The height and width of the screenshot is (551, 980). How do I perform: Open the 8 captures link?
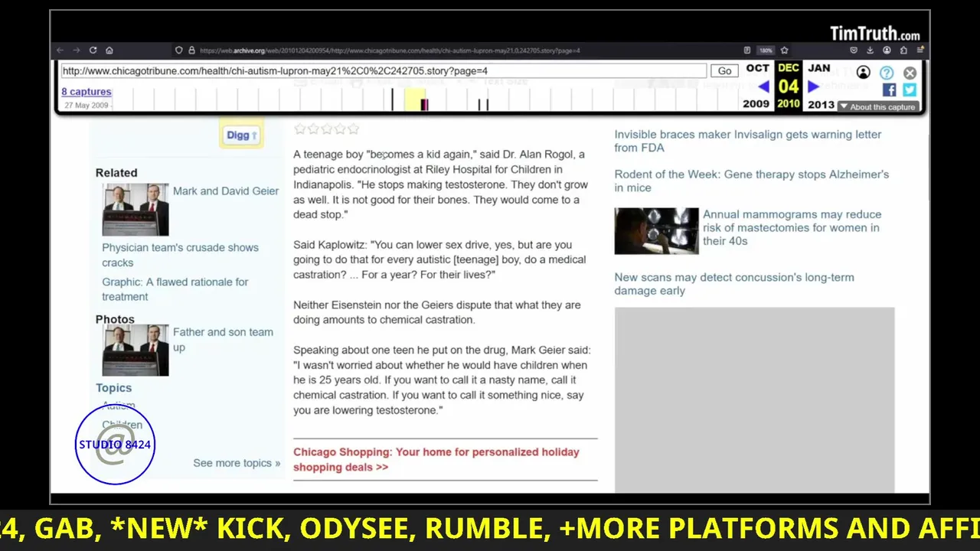(87, 92)
